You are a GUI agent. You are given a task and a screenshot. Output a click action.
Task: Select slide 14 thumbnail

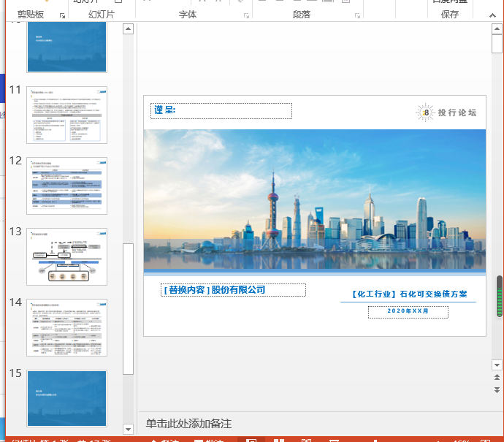point(67,327)
